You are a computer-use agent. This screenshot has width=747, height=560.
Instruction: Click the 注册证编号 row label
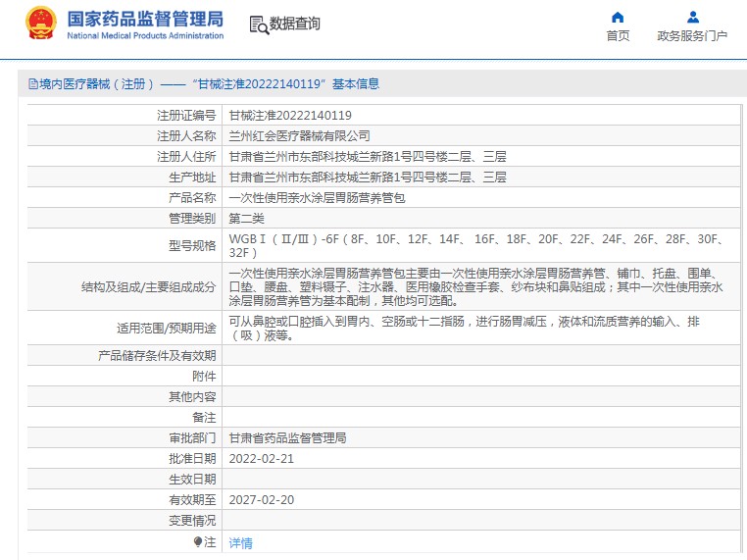coord(186,116)
